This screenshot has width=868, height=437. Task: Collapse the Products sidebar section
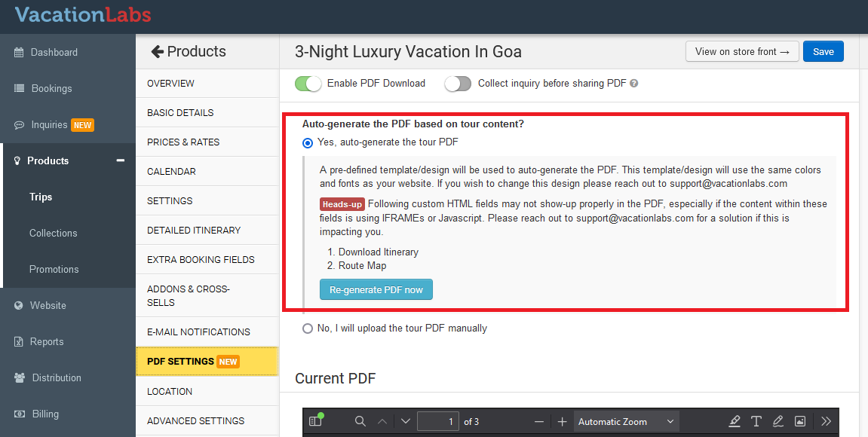pos(120,160)
